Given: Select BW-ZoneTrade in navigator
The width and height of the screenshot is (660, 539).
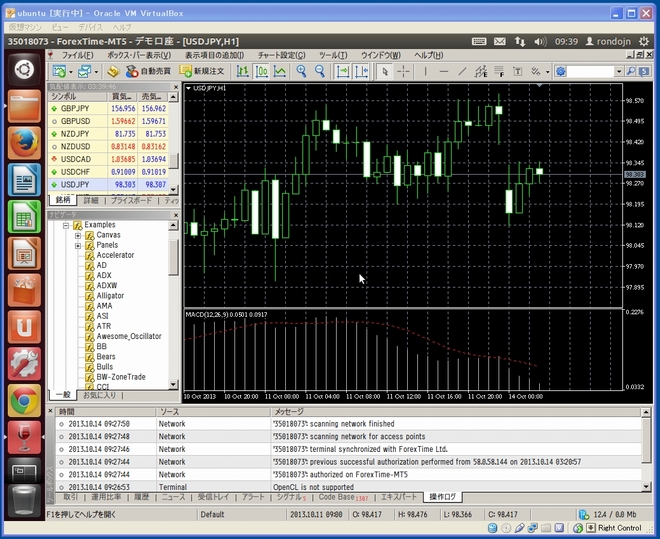Looking at the screenshot, I should coord(121,377).
